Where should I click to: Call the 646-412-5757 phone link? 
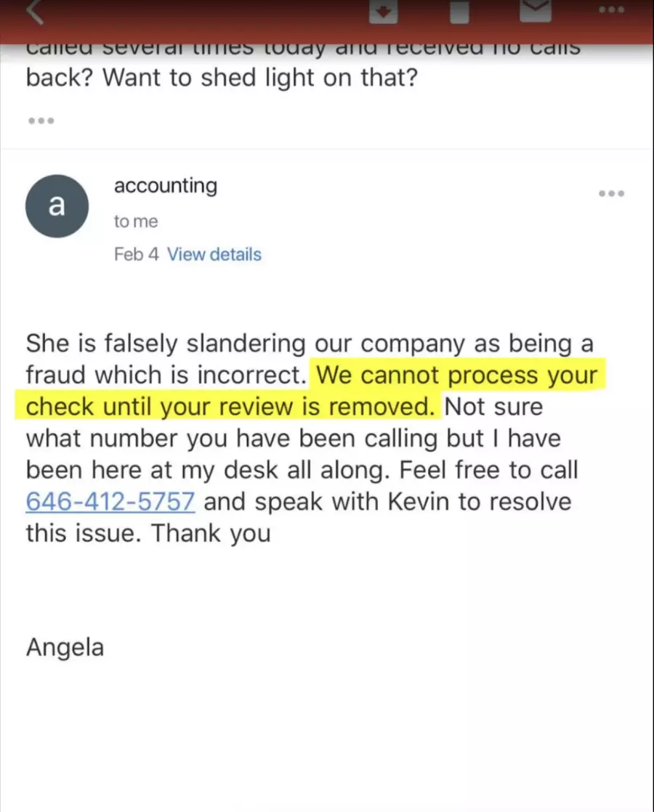click(x=110, y=502)
